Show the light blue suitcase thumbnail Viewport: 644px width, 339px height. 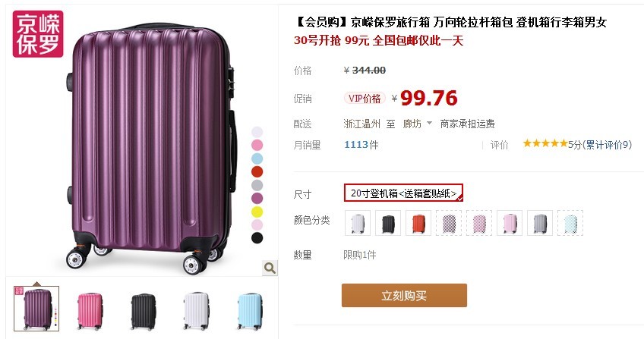[x=250, y=310]
